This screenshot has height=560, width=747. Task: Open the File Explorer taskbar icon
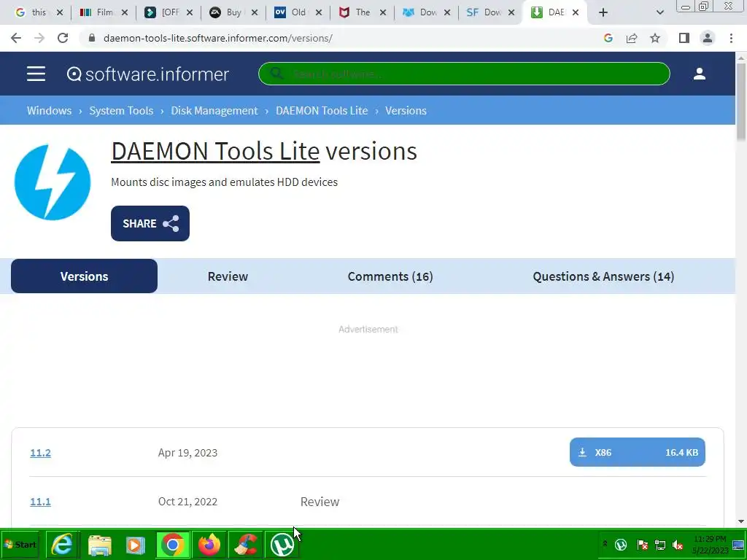[99, 544]
